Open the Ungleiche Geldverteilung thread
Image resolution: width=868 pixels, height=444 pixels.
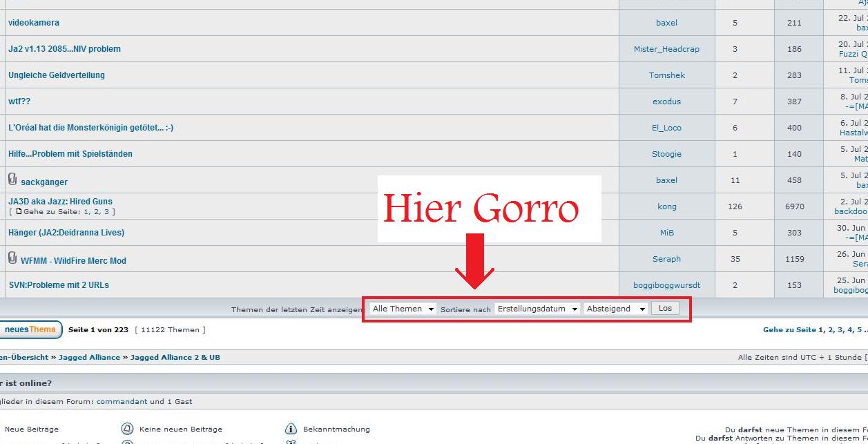pos(57,75)
